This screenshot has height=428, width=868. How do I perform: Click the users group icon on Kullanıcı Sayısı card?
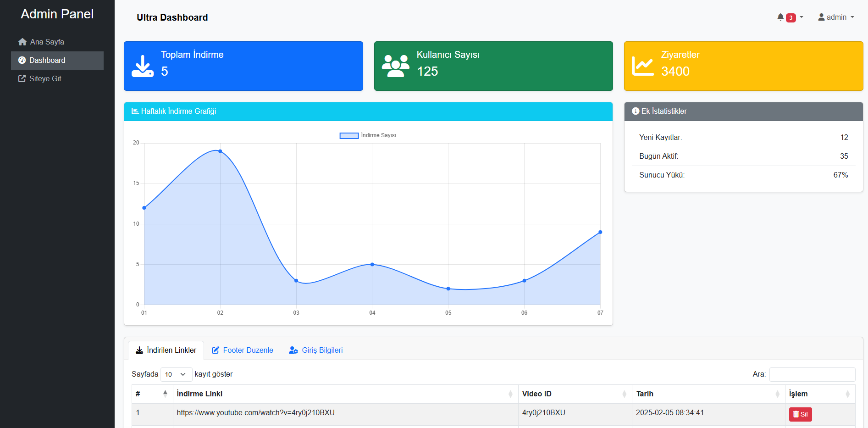pos(396,66)
